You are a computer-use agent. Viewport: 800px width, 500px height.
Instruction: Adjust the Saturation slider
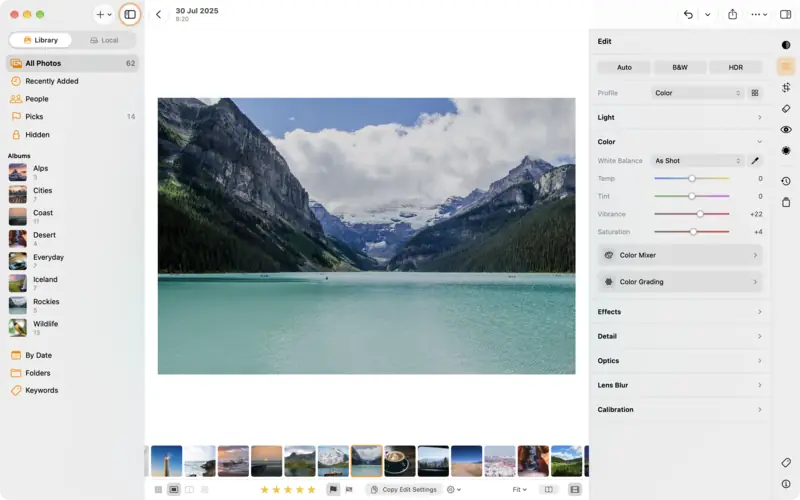coord(693,232)
